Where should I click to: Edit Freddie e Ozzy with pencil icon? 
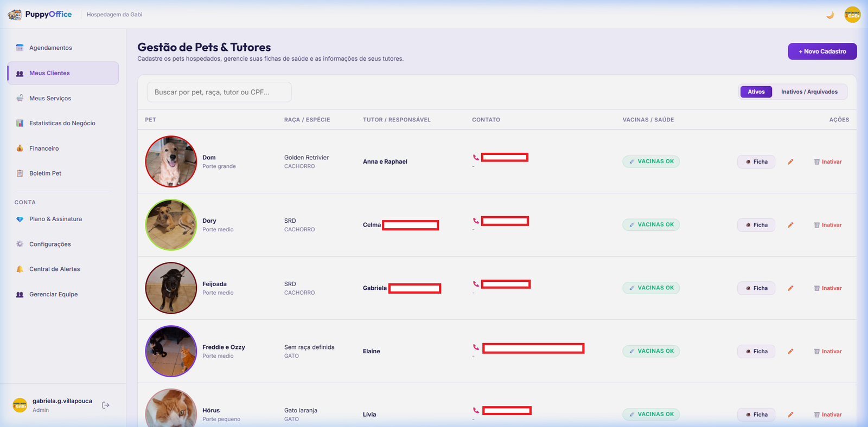pyautogui.click(x=790, y=352)
